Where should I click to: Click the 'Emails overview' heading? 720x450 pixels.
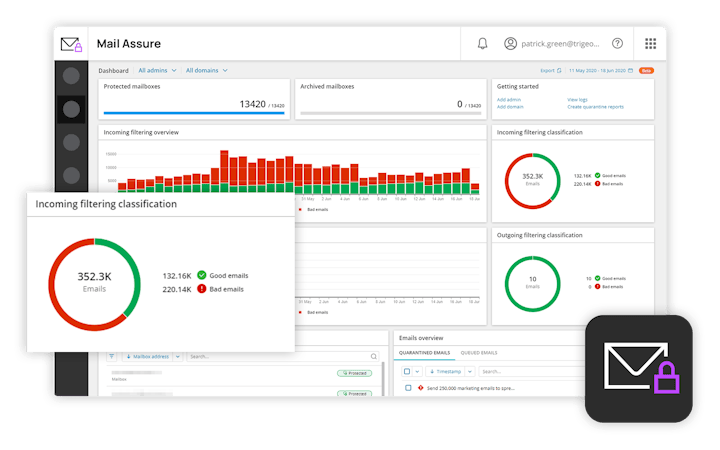pyautogui.click(x=421, y=338)
